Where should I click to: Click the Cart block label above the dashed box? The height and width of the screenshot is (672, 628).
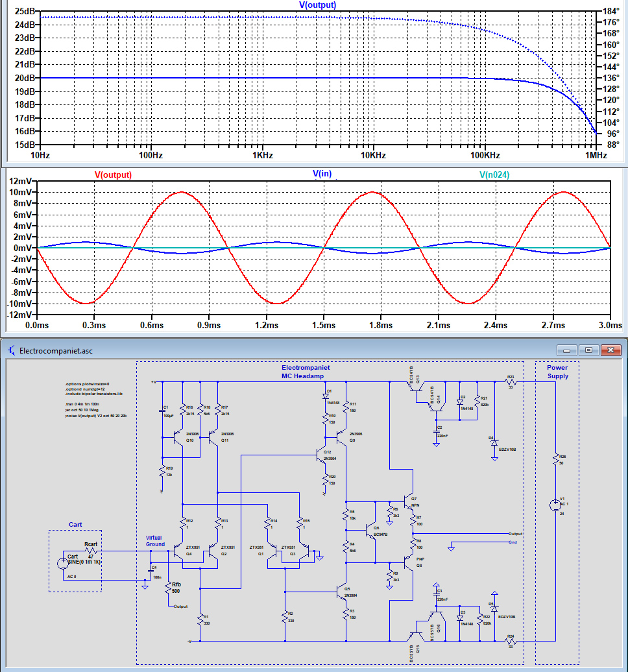point(75,525)
